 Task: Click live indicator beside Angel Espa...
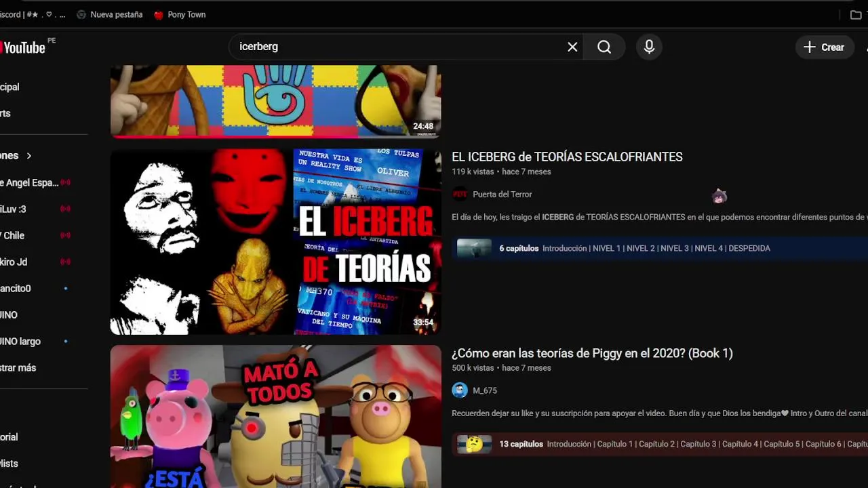coord(65,182)
